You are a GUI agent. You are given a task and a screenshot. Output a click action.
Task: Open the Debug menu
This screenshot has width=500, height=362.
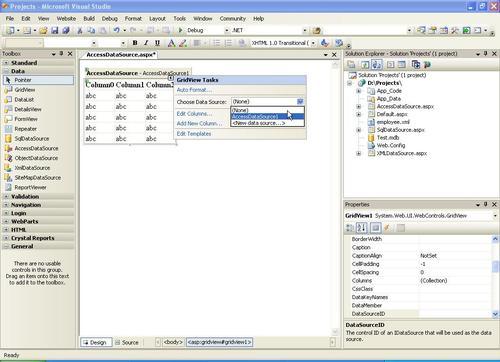coord(109,19)
